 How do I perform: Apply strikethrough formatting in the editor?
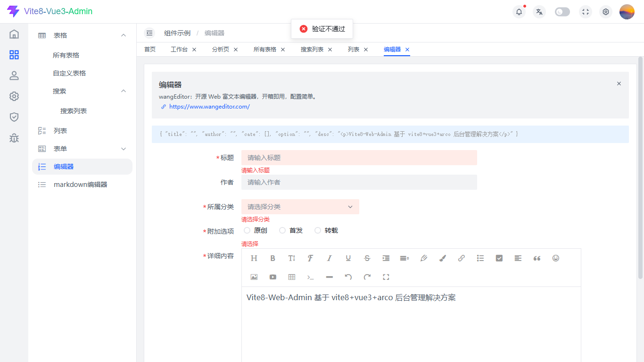tap(367, 258)
